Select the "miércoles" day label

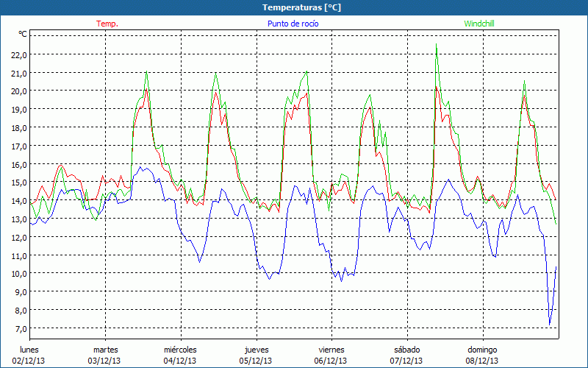pos(180,350)
